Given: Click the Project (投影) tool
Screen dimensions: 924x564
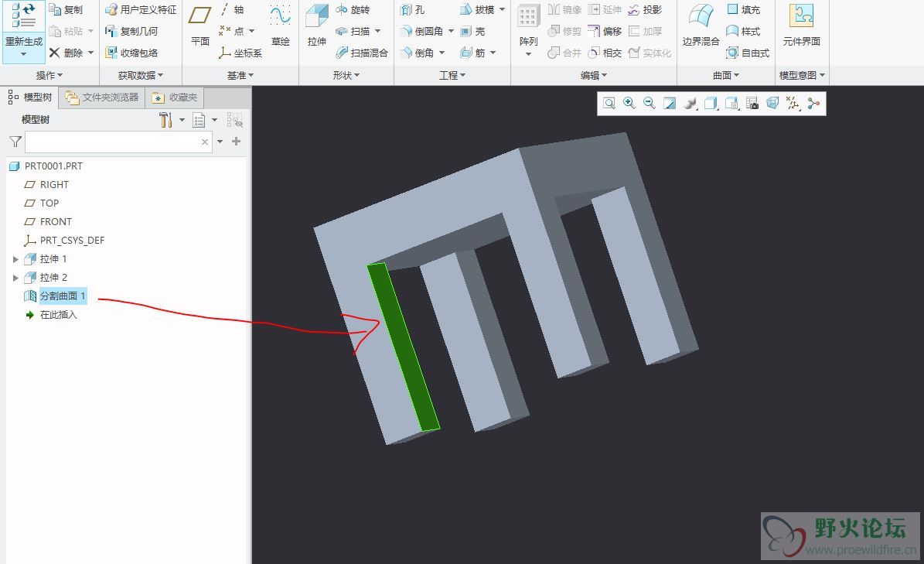Looking at the screenshot, I should tap(646, 10).
